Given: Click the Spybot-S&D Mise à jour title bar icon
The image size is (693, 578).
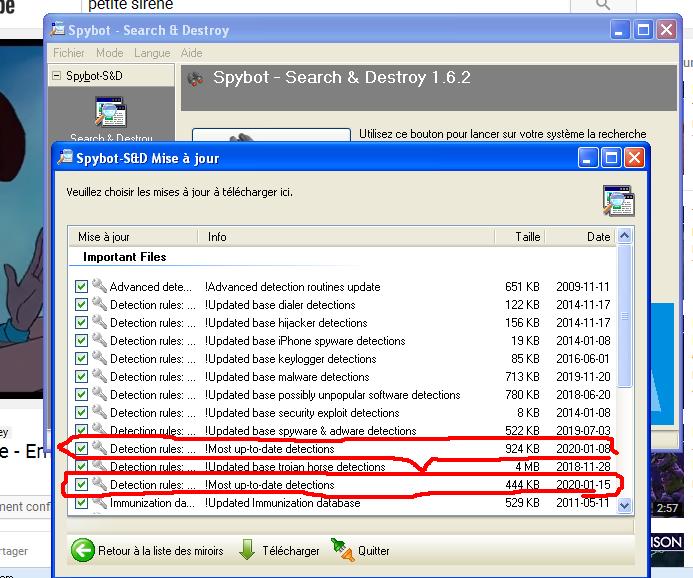Looking at the screenshot, I should (65, 157).
